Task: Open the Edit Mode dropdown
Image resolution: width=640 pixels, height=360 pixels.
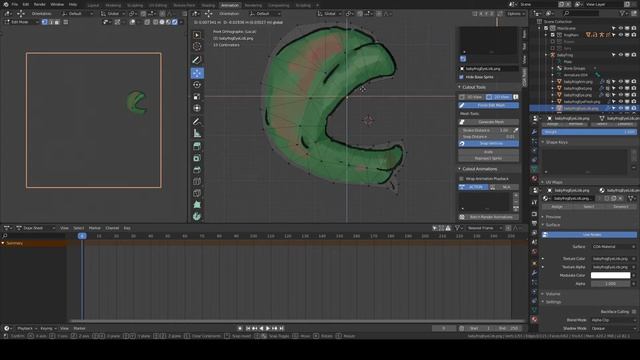Action: coord(21,22)
